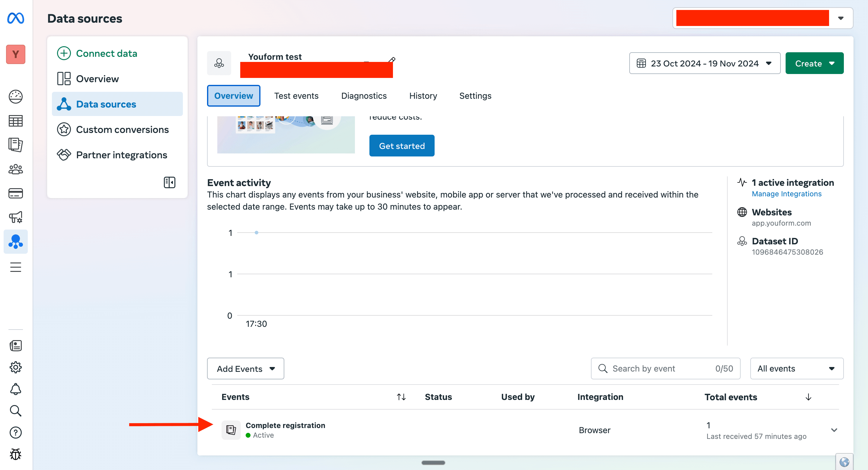The image size is (868, 470).
Task: Select Connect data in side menu
Action: coord(117,53)
